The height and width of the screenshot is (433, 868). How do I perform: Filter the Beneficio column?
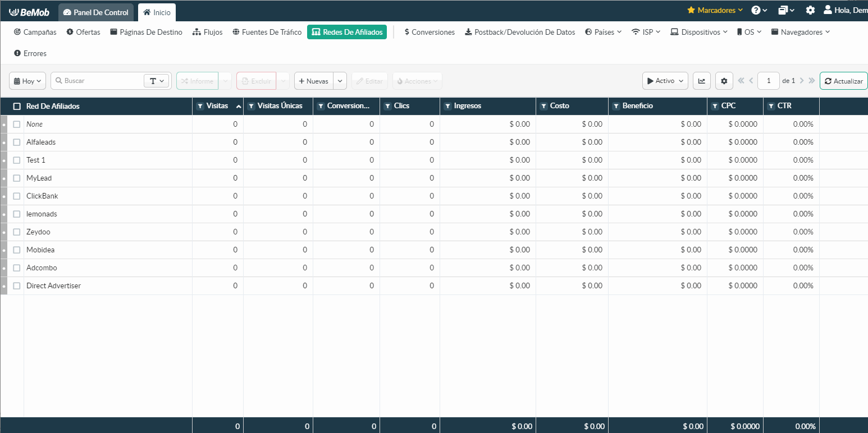click(616, 106)
